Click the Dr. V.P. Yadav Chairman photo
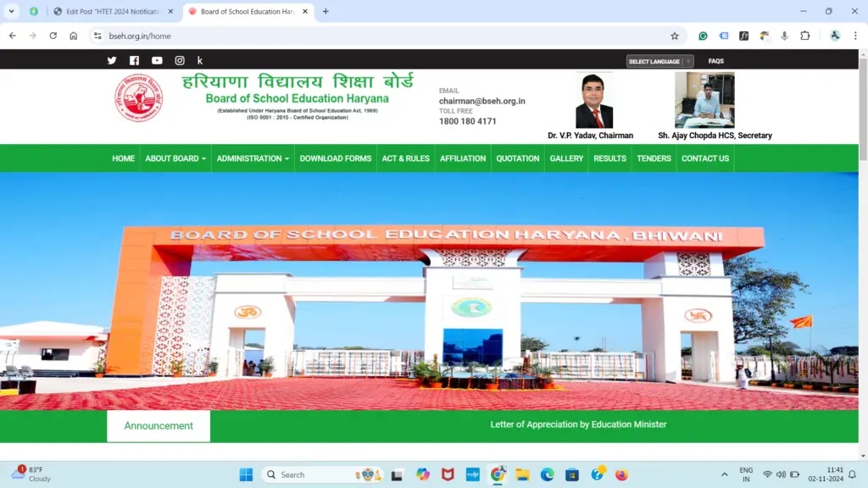 tap(594, 100)
